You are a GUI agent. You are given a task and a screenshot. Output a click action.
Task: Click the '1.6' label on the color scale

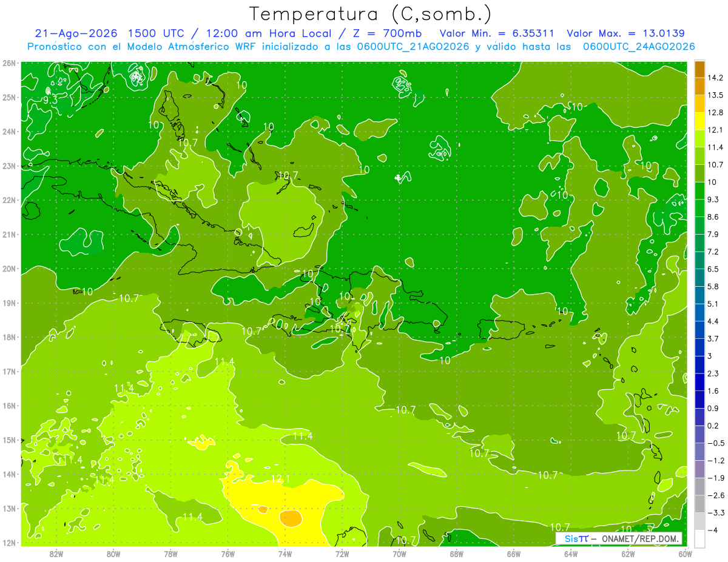pos(713,391)
